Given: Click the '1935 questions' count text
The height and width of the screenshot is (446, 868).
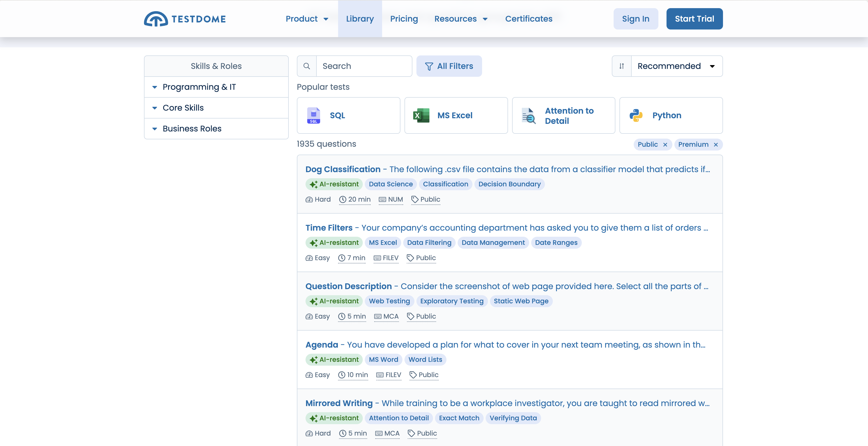Looking at the screenshot, I should click(326, 144).
